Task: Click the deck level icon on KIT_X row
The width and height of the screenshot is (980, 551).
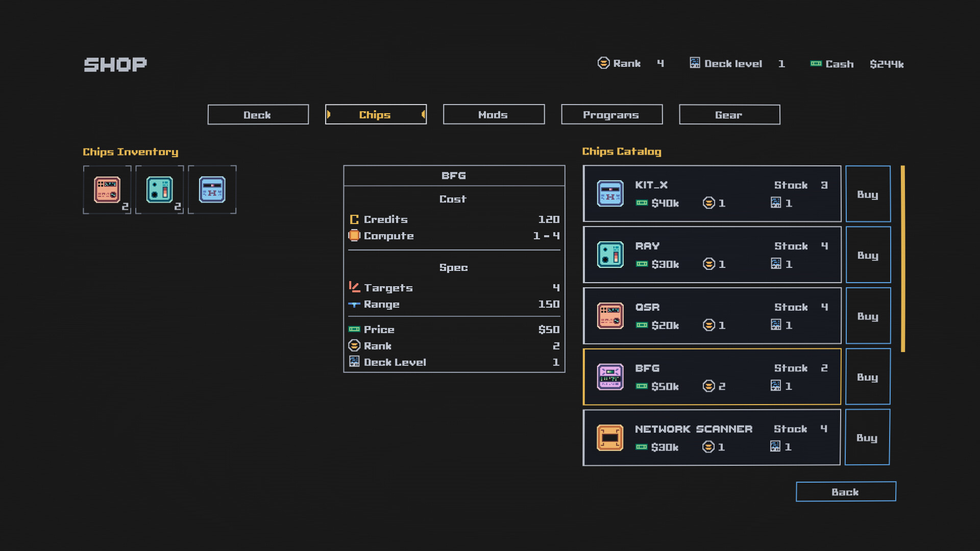Action: (x=776, y=203)
